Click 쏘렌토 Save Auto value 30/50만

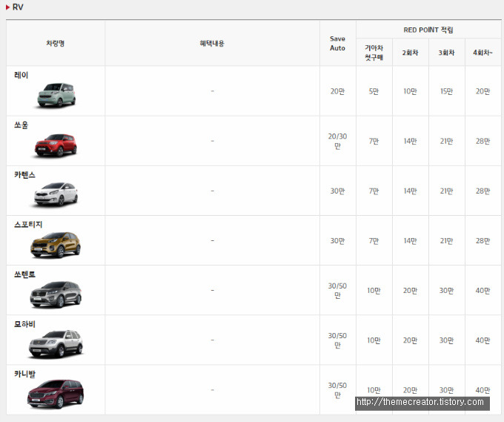click(x=337, y=291)
